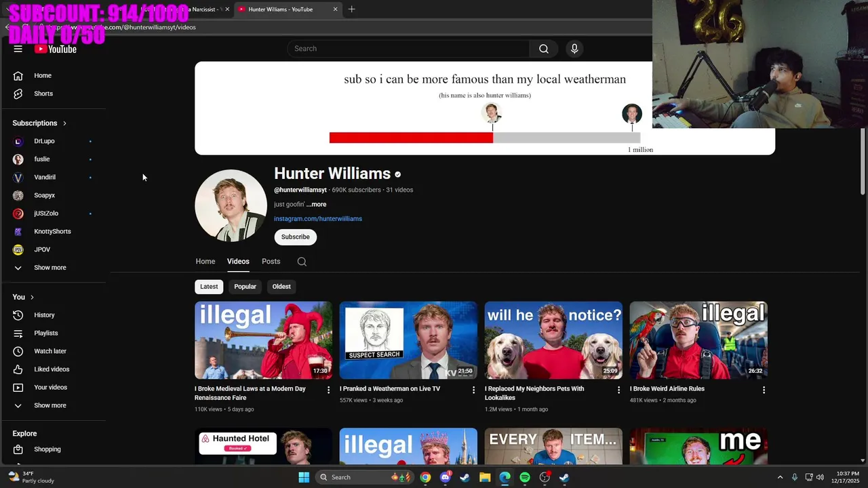Open Google Chrome from taskbar
This screenshot has height=488, width=868.
click(x=425, y=477)
